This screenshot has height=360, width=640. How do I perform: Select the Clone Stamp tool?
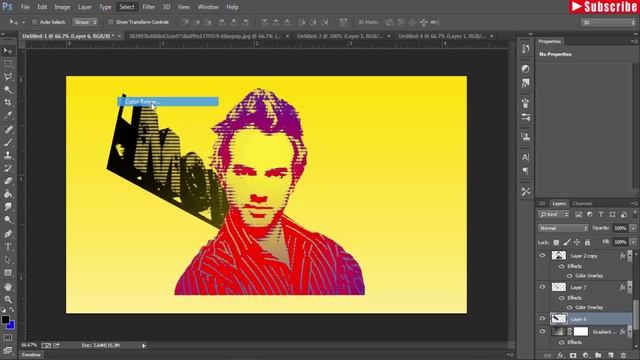click(8, 155)
